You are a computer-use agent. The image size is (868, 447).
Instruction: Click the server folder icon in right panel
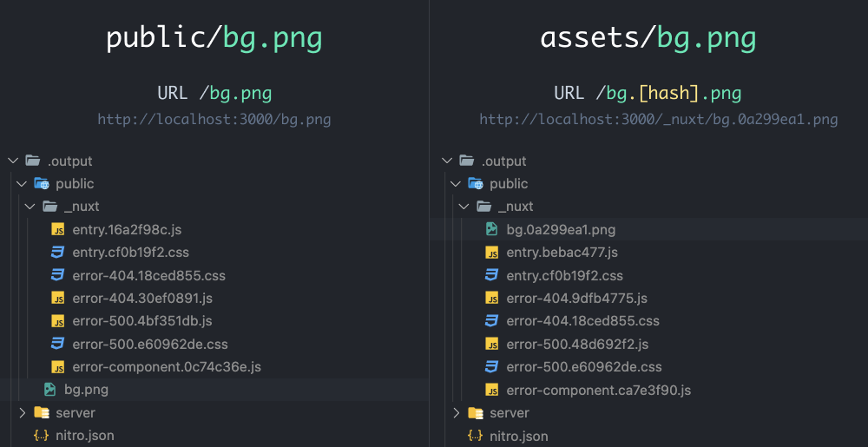click(x=476, y=412)
